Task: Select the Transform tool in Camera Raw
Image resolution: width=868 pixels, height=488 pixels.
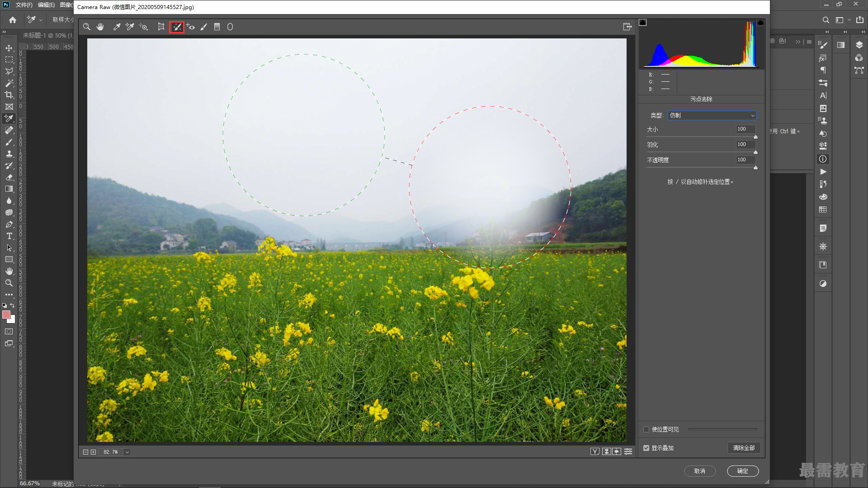Action: coord(161,27)
